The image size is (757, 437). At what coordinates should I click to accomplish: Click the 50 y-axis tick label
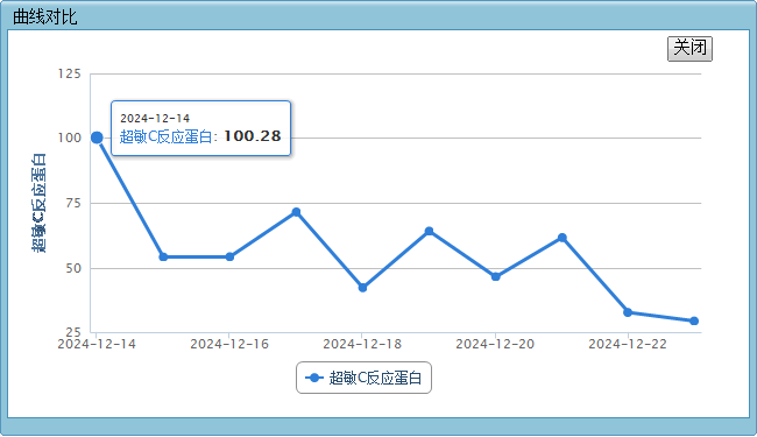coord(74,268)
